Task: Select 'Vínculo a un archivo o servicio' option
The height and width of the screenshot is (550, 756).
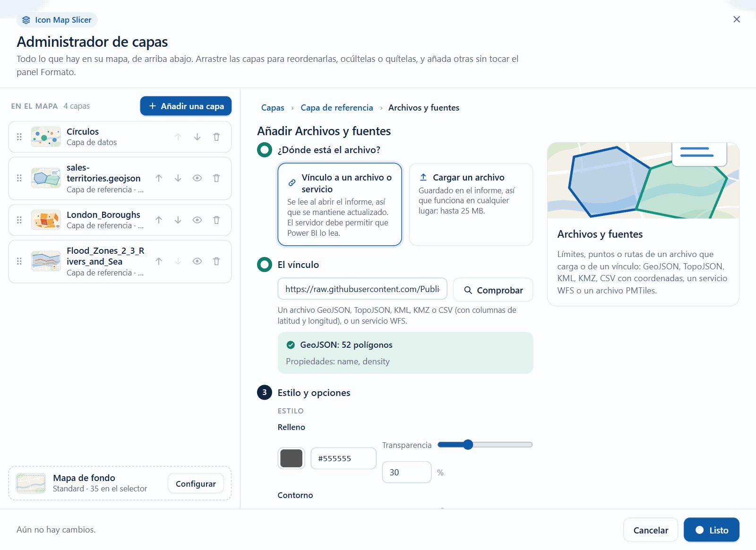Action: pyautogui.click(x=340, y=205)
